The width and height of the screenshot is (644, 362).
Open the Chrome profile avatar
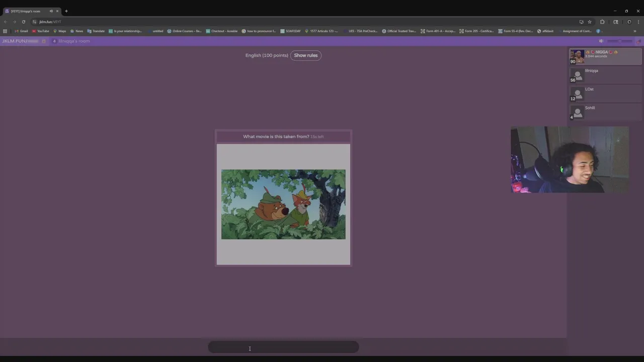[x=629, y=22]
